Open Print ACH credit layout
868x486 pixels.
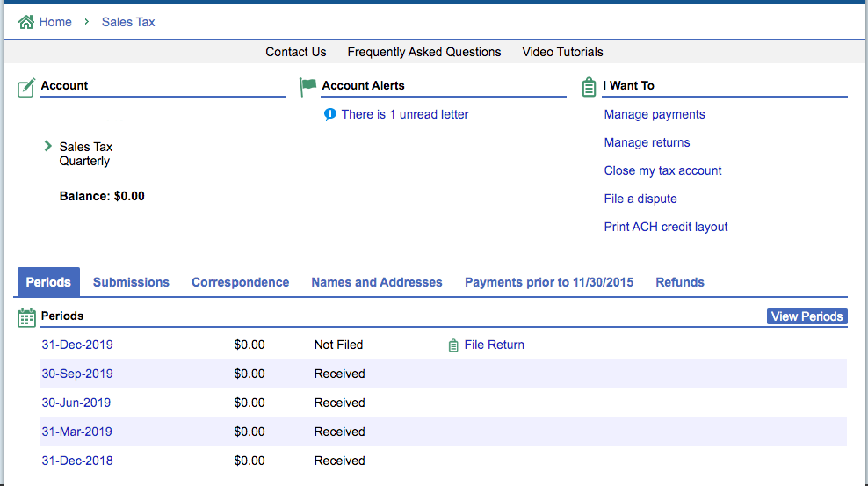pyautogui.click(x=665, y=227)
